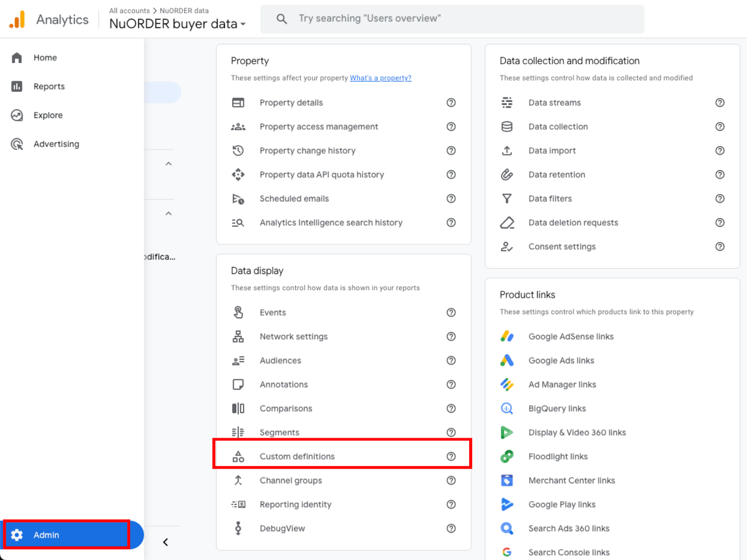Click the DebugView icon
This screenshot has width=747, height=560.
(x=238, y=528)
